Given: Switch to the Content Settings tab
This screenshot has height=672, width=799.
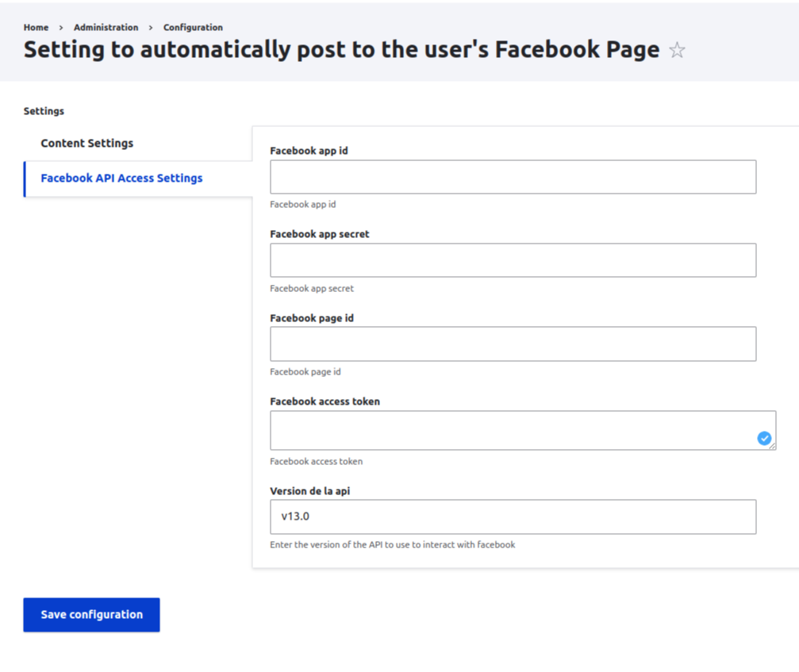Looking at the screenshot, I should [86, 143].
